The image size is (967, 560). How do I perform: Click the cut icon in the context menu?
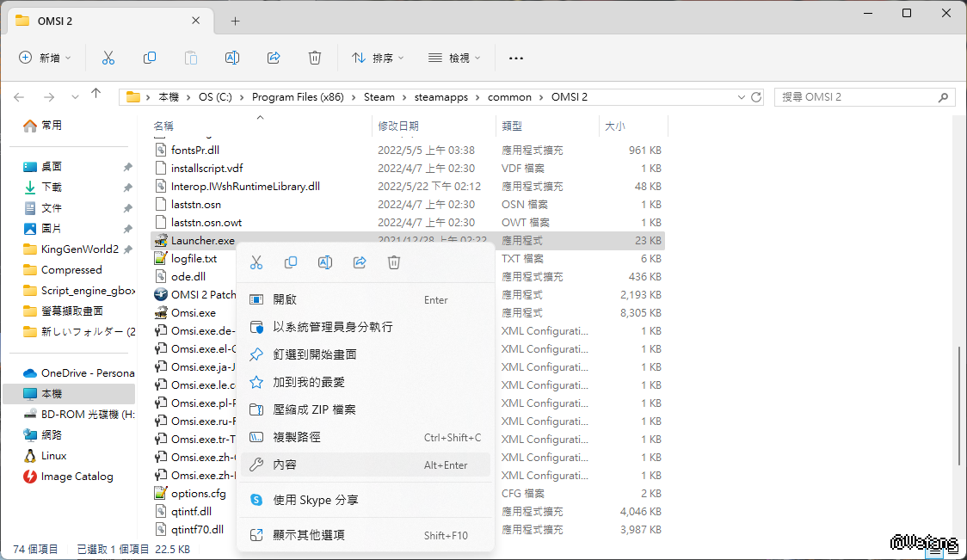(256, 262)
